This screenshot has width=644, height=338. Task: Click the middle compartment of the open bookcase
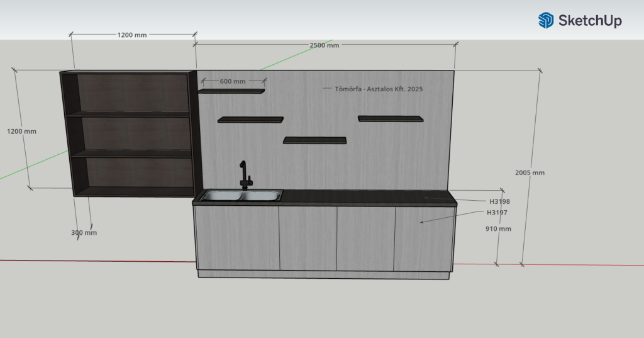tap(130, 133)
